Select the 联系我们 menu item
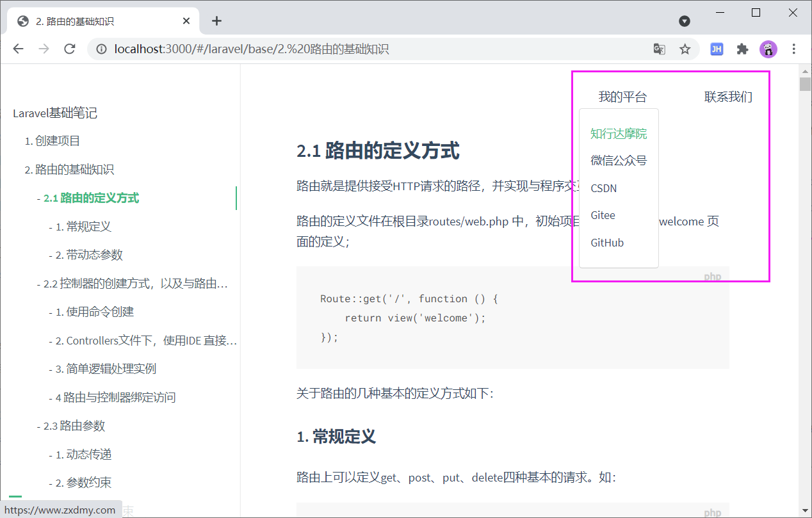 pos(728,96)
